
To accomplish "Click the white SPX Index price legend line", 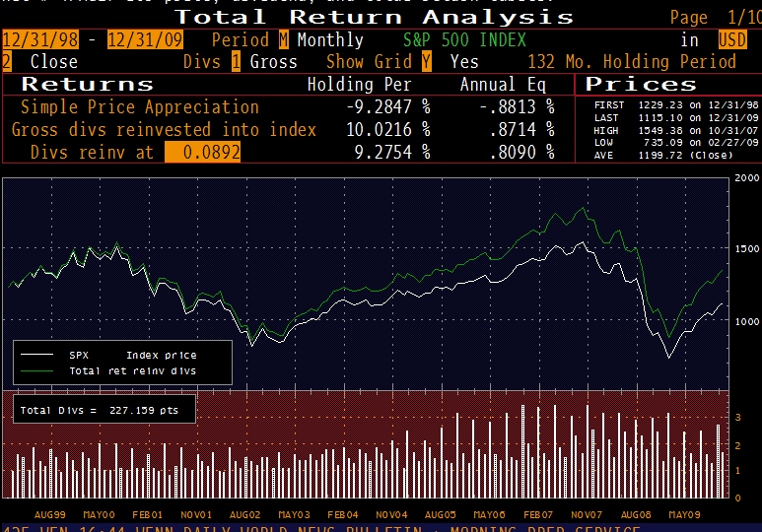I will click(36, 355).
